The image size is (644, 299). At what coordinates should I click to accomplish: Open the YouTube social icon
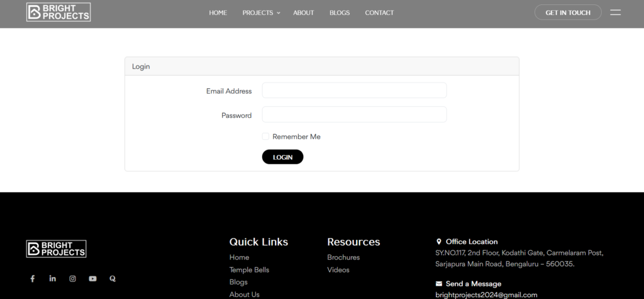coord(92,278)
